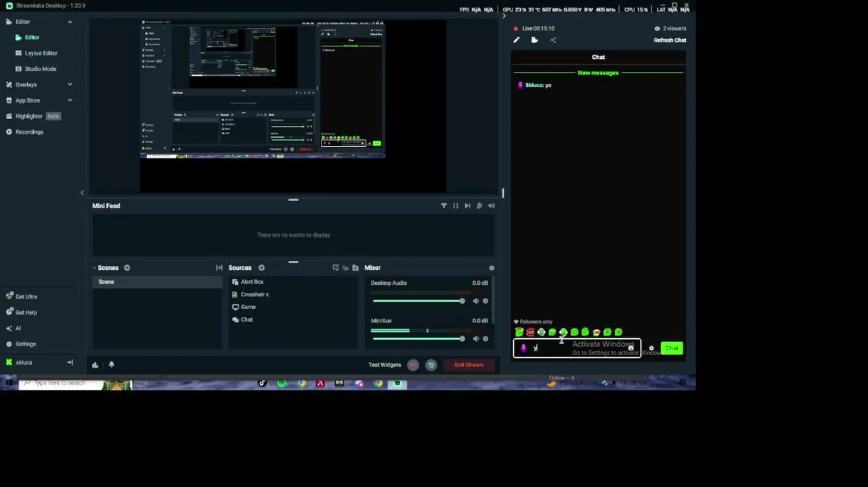Click Refresh Chat
868x487 pixels.
coord(670,41)
